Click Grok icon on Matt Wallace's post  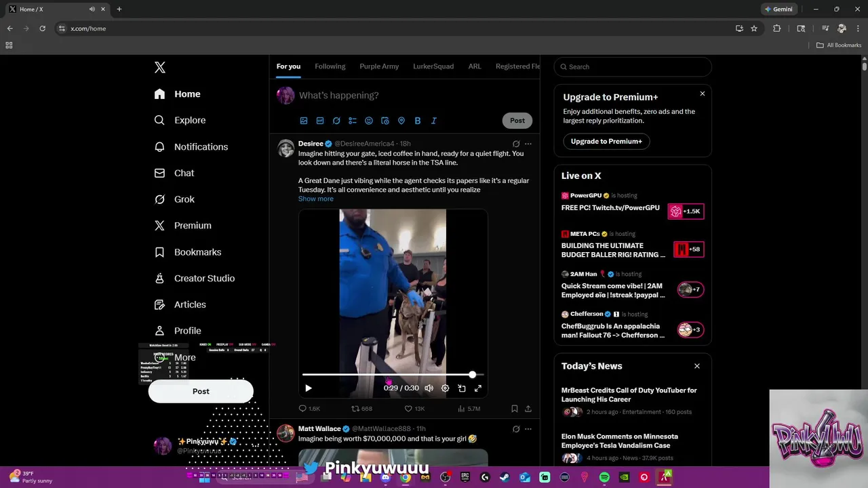(516, 429)
